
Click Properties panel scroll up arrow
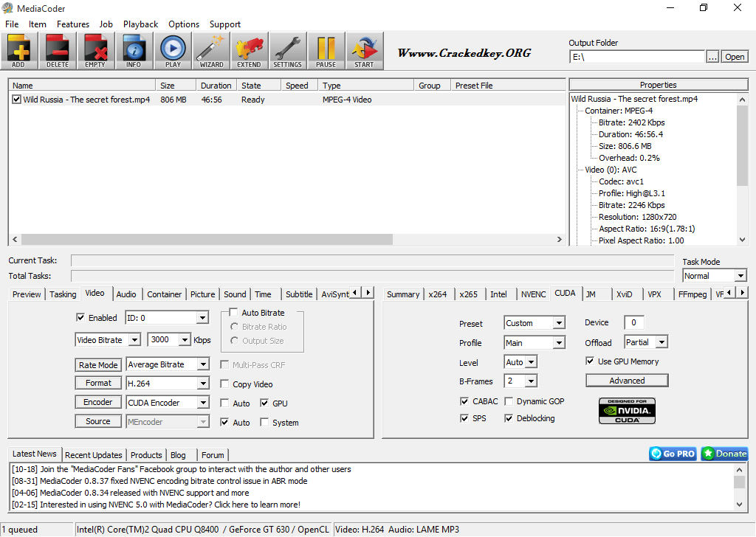pos(742,100)
